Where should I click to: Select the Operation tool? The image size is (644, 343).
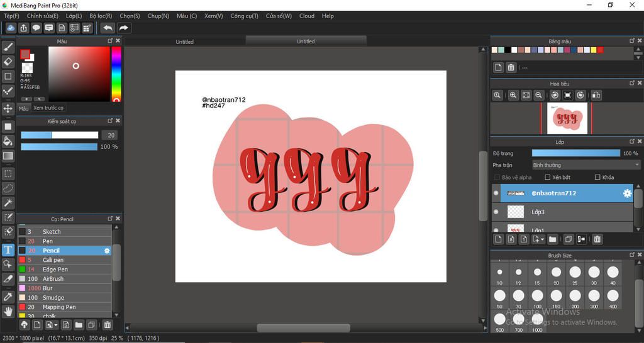8,264
